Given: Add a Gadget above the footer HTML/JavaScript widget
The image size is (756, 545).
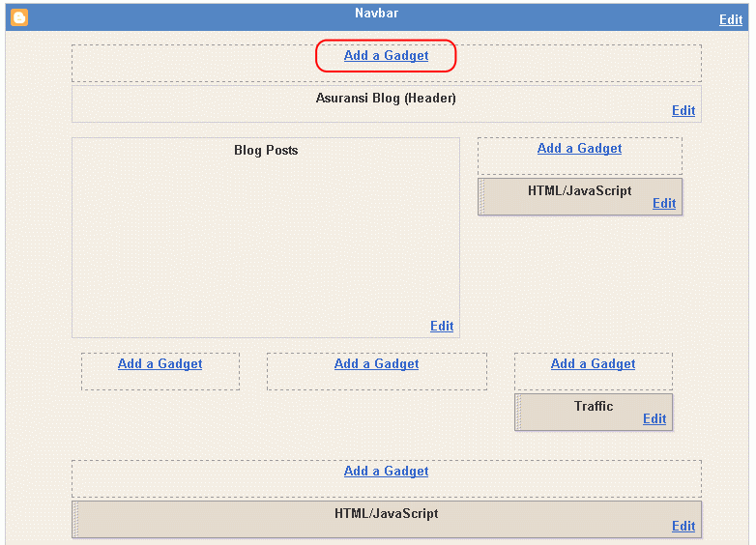Looking at the screenshot, I should (386, 471).
